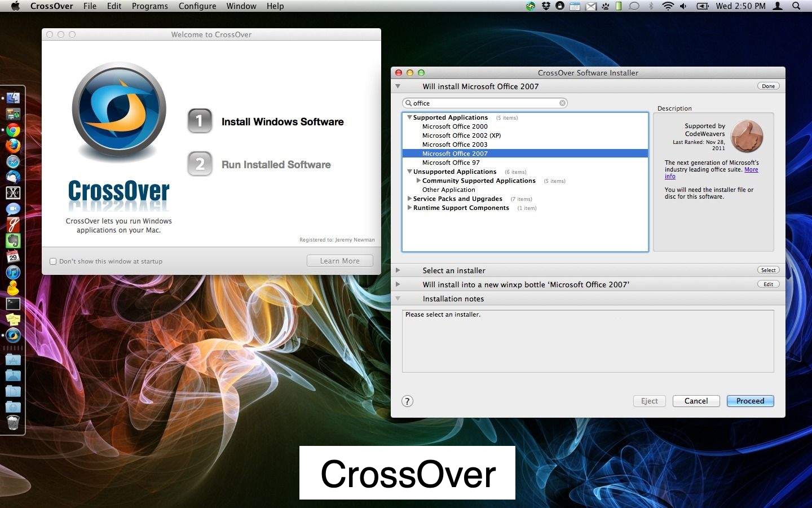Click the Install Windows Software step 1 icon
Image resolution: width=812 pixels, height=508 pixels.
coord(200,121)
